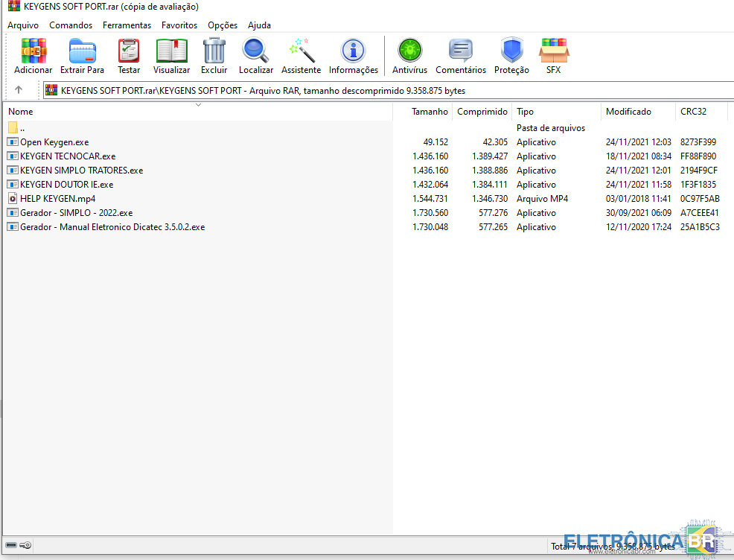Open the Arquivo menu
The height and width of the screenshot is (560, 734).
[23, 25]
